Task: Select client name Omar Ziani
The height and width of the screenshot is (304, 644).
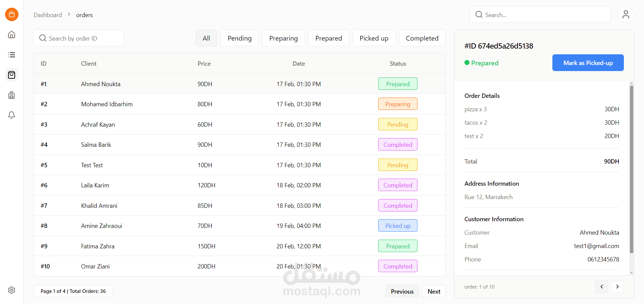Action: click(x=95, y=266)
